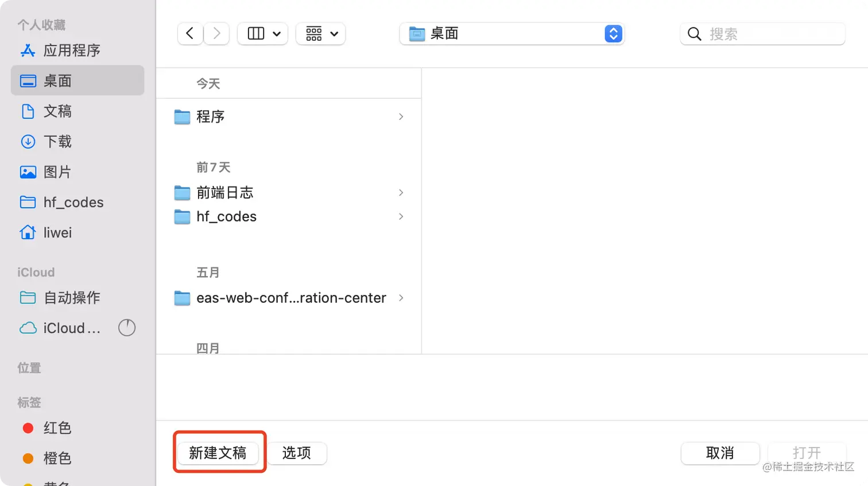Click the 今天 group header

[x=208, y=84]
